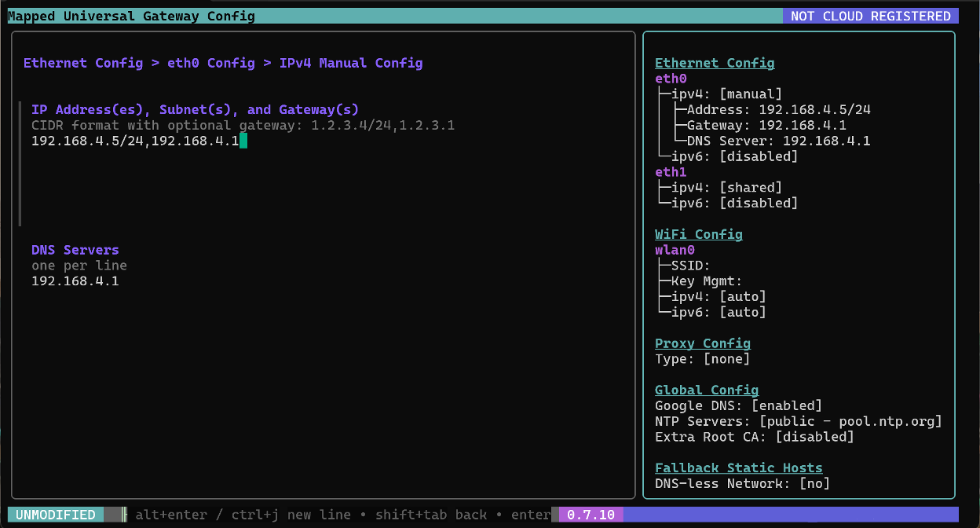
Task: Click the DNS Servers input value 192.168.4.1
Action: pos(75,280)
